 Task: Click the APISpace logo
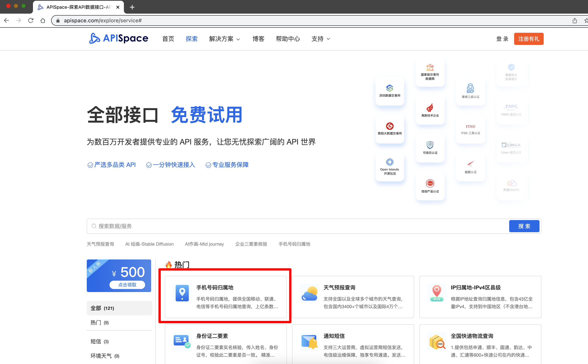pyautogui.click(x=118, y=38)
